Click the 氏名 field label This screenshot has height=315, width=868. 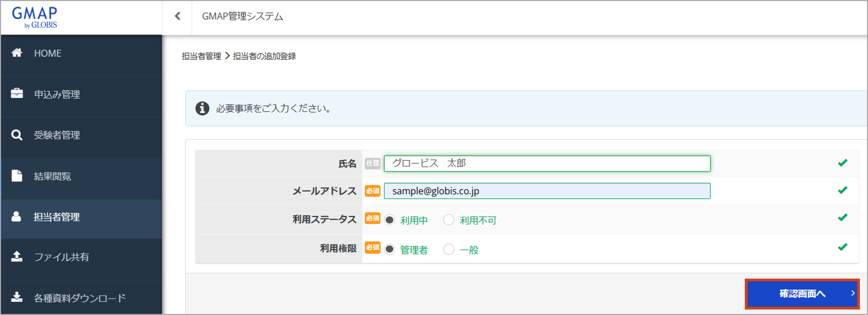(347, 164)
